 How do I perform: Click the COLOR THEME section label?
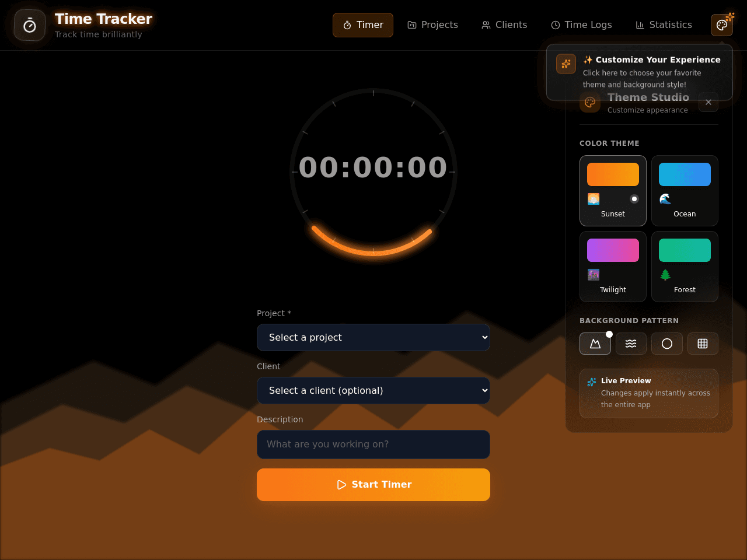[x=609, y=143]
